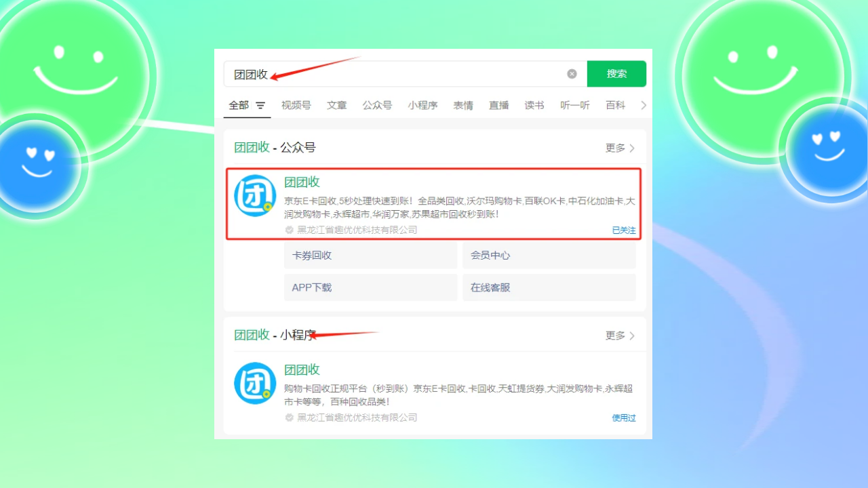The height and width of the screenshot is (488, 868).
Task: Open the 团团收 公众号 title link
Action: (302, 182)
